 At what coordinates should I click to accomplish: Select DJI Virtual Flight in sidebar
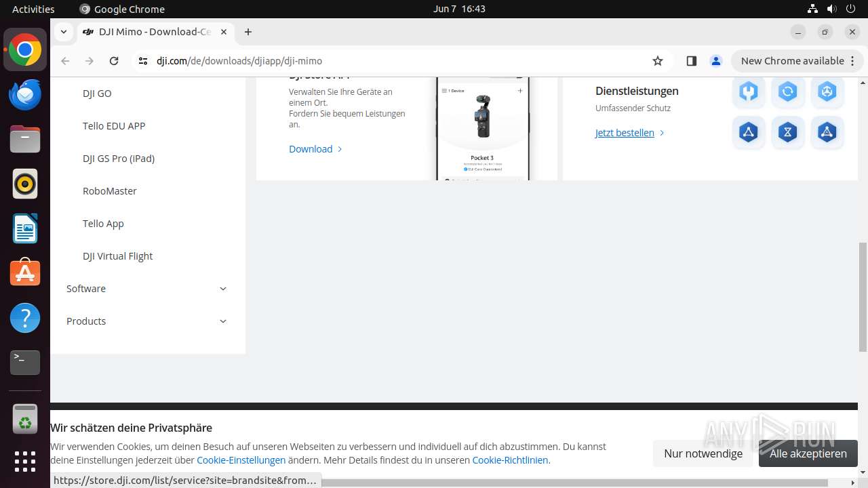click(117, 256)
